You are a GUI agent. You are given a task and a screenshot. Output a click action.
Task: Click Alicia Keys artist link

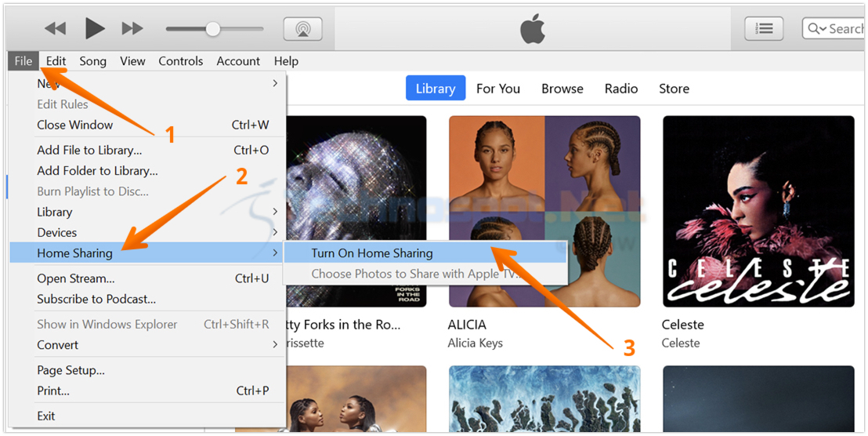click(476, 343)
